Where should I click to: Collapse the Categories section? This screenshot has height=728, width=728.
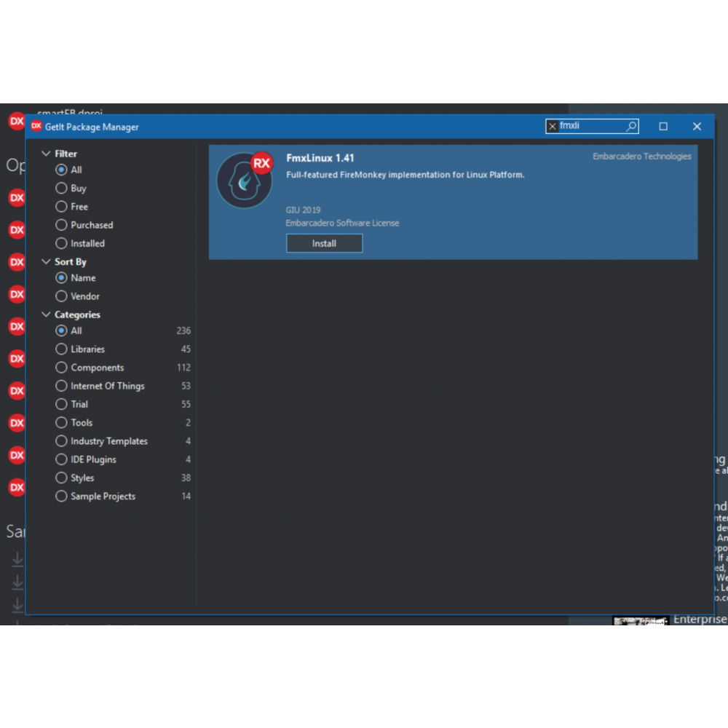tap(46, 315)
